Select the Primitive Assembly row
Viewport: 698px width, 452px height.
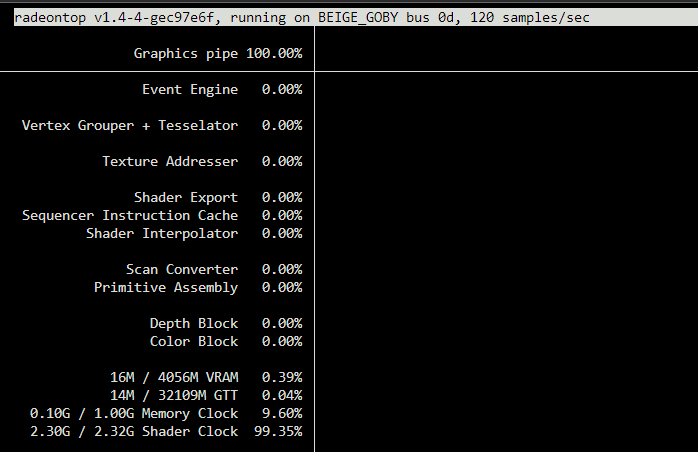pos(198,288)
